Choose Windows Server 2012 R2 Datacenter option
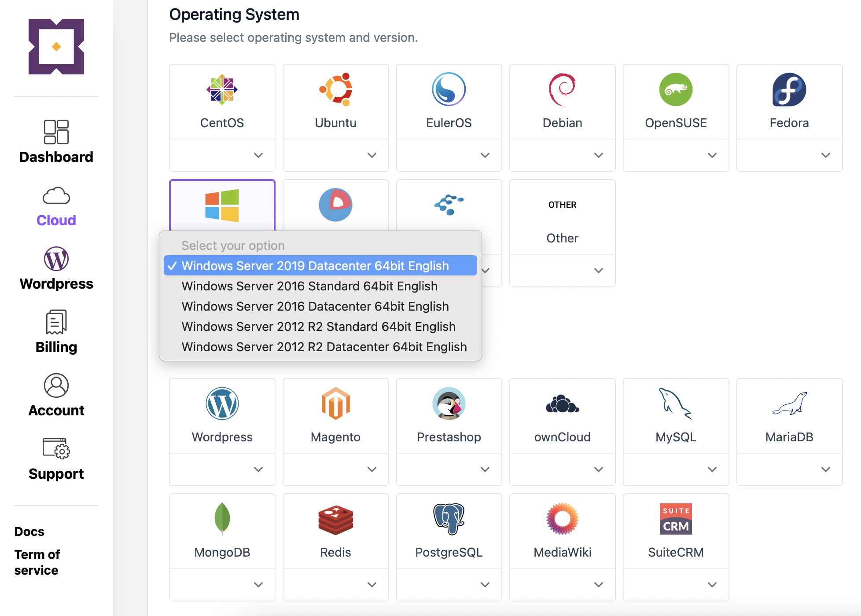This screenshot has width=861, height=616. [x=320, y=347]
